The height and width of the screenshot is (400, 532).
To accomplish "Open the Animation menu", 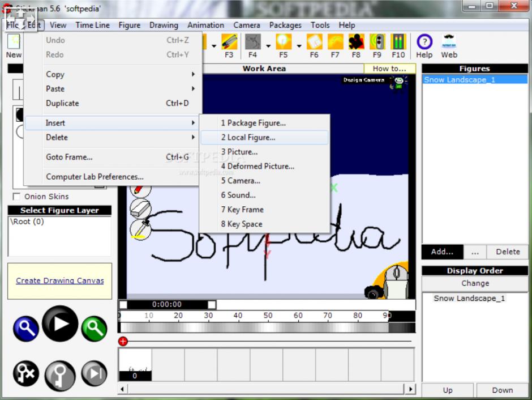I will (x=205, y=25).
